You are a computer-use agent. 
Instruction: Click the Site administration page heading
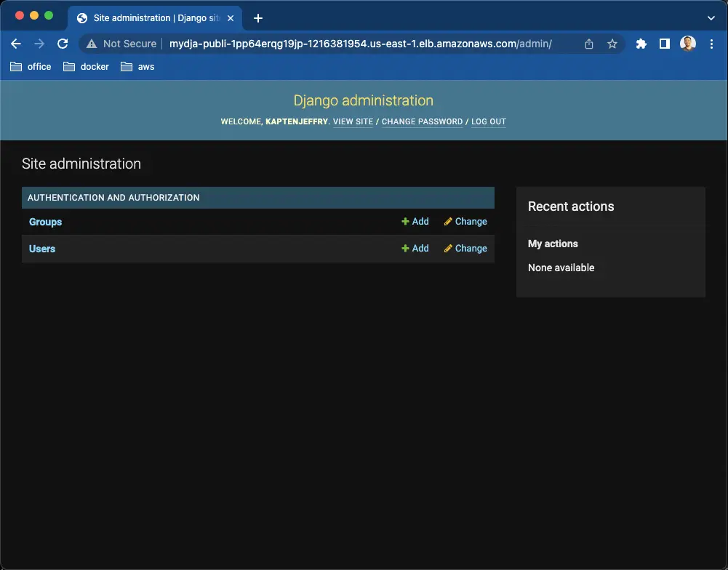[81, 164]
